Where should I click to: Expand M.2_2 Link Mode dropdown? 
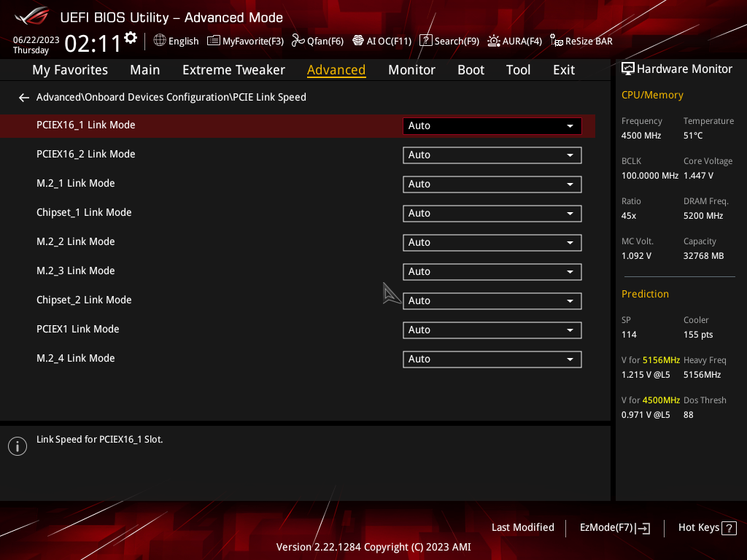pos(492,242)
